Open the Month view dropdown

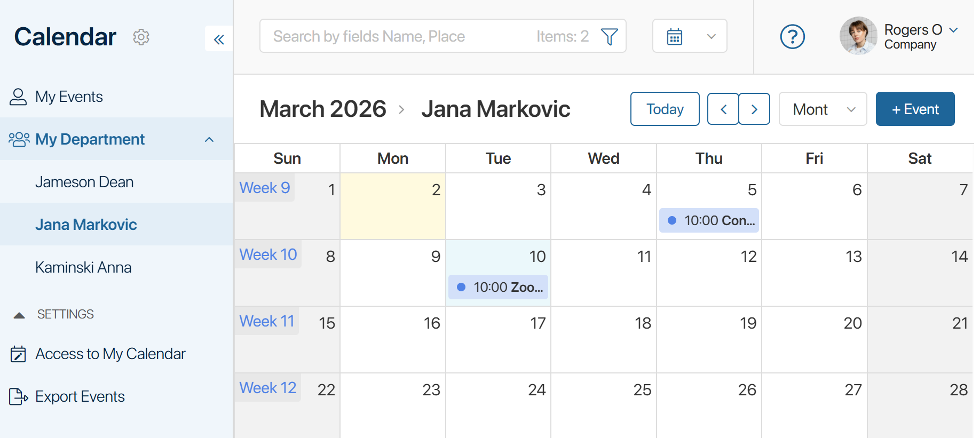click(x=823, y=109)
